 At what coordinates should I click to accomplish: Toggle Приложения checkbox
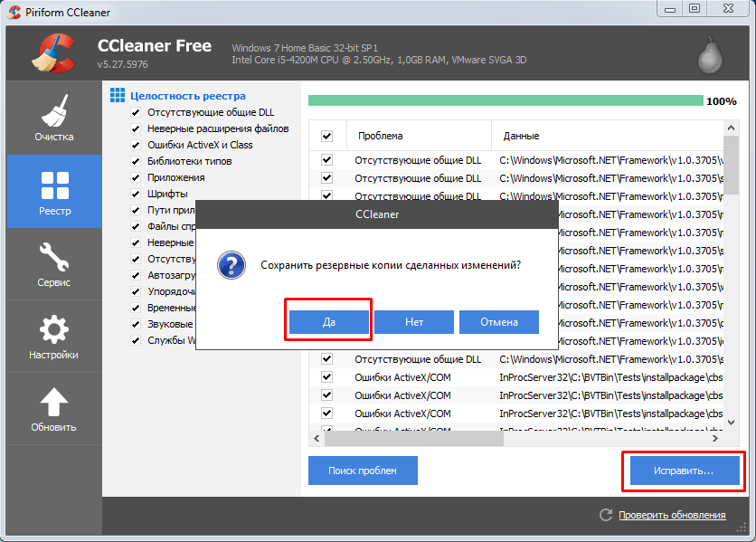pyautogui.click(x=136, y=177)
